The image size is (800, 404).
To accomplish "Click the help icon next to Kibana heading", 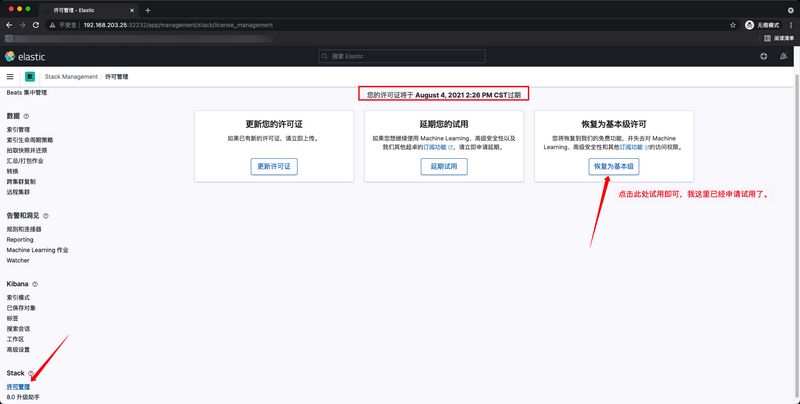I will tap(35, 284).
